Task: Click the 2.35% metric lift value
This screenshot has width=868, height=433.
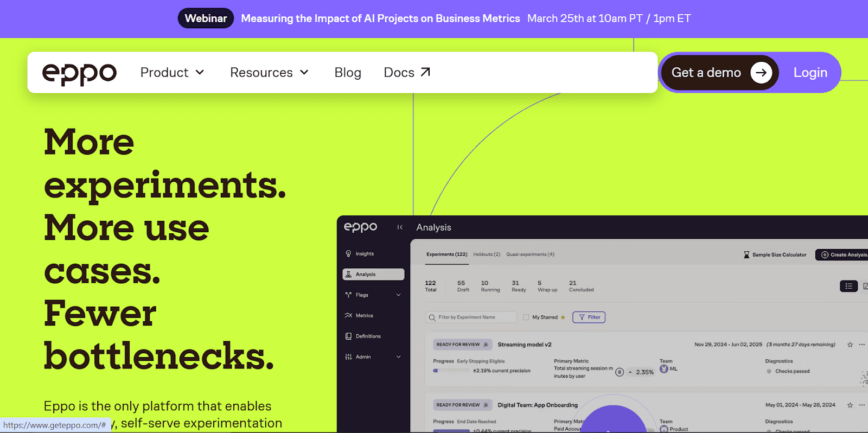Action: (x=644, y=372)
